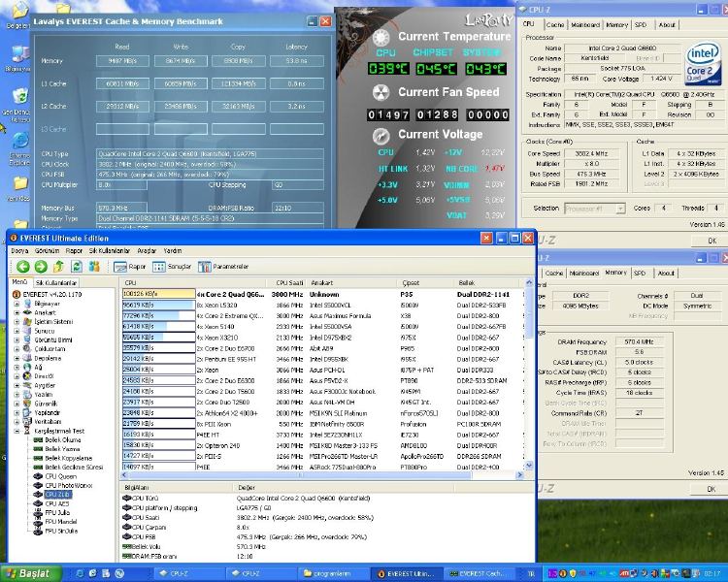Expand the DirectX tree node

tap(17, 376)
